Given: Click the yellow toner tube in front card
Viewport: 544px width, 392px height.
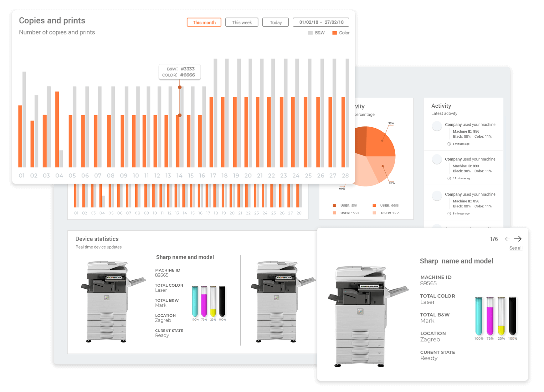Looking at the screenshot, I should pyautogui.click(x=501, y=316).
